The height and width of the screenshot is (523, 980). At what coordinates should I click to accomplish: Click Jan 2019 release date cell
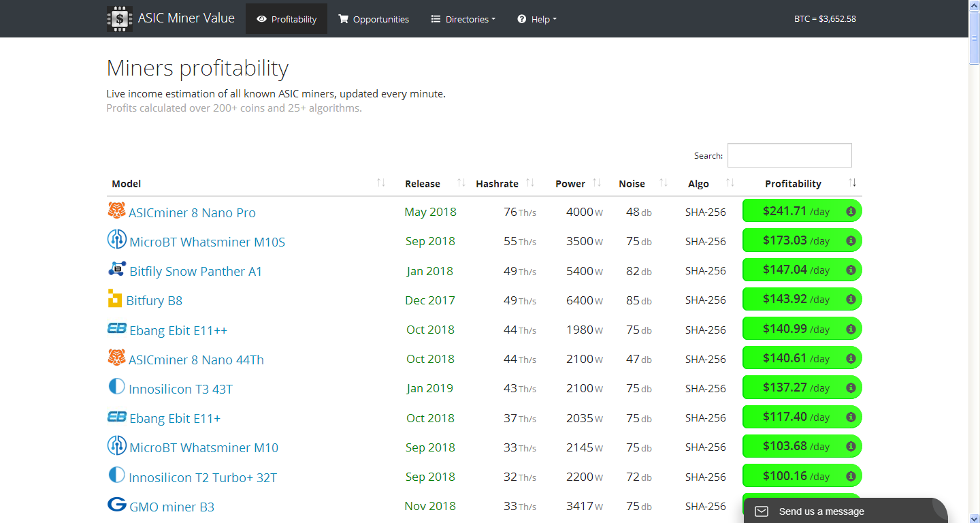pyautogui.click(x=430, y=388)
